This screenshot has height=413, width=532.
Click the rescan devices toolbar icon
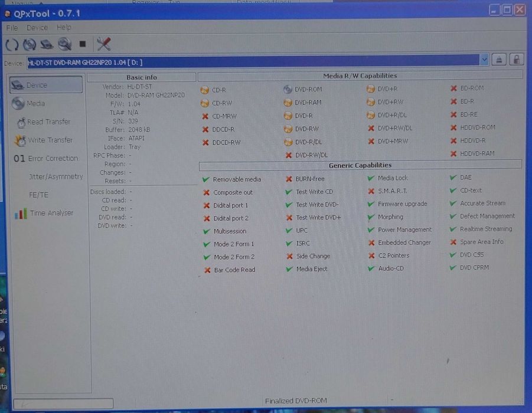pyautogui.click(x=12, y=44)
